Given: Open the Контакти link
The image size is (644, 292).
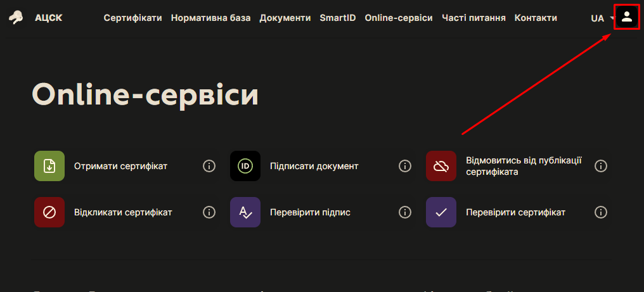Looking at the screenshot, I should (x=536, y=18).
